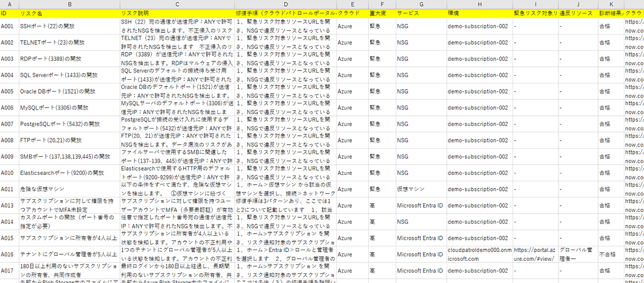The height and width of the screenshot is (283, 644).
Task: Select 'Microsoft Entra ID' cell in row A013
Action: (x=421, y=206)
